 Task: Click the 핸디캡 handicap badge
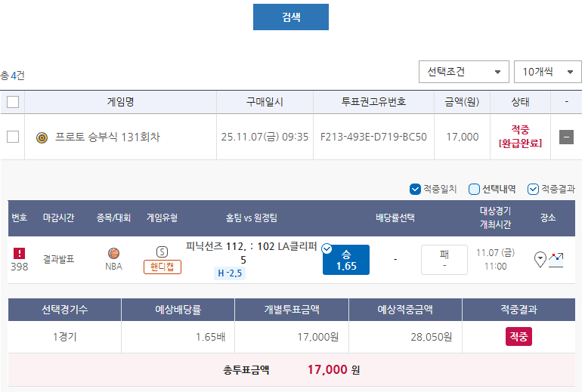[162, 267]
